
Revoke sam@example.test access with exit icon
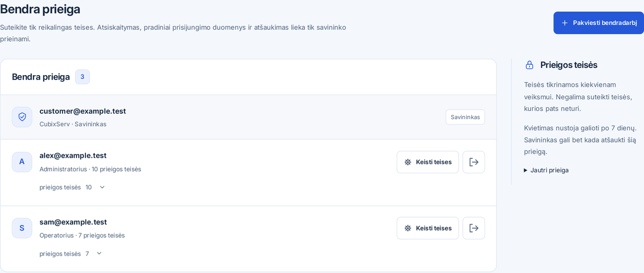(473, 228)
